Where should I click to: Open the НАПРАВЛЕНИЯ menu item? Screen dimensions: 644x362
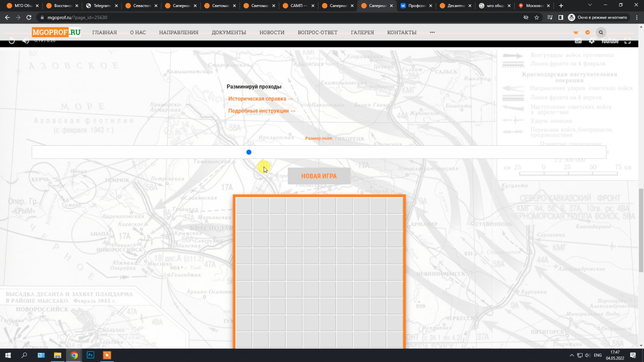[x=179, y=33]
